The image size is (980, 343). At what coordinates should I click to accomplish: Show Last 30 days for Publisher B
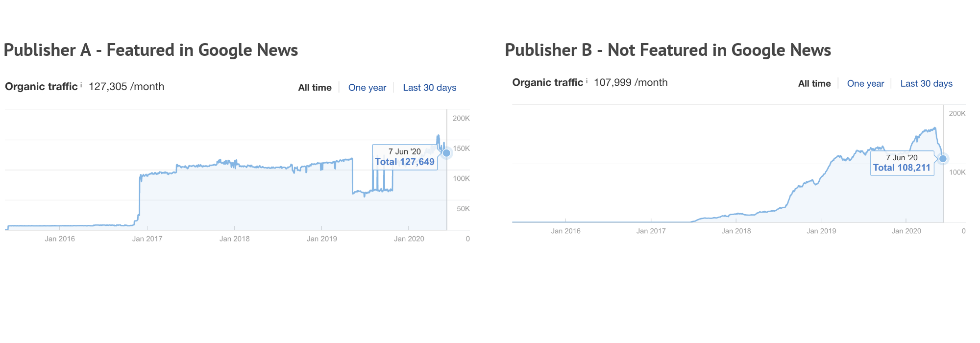926,84
